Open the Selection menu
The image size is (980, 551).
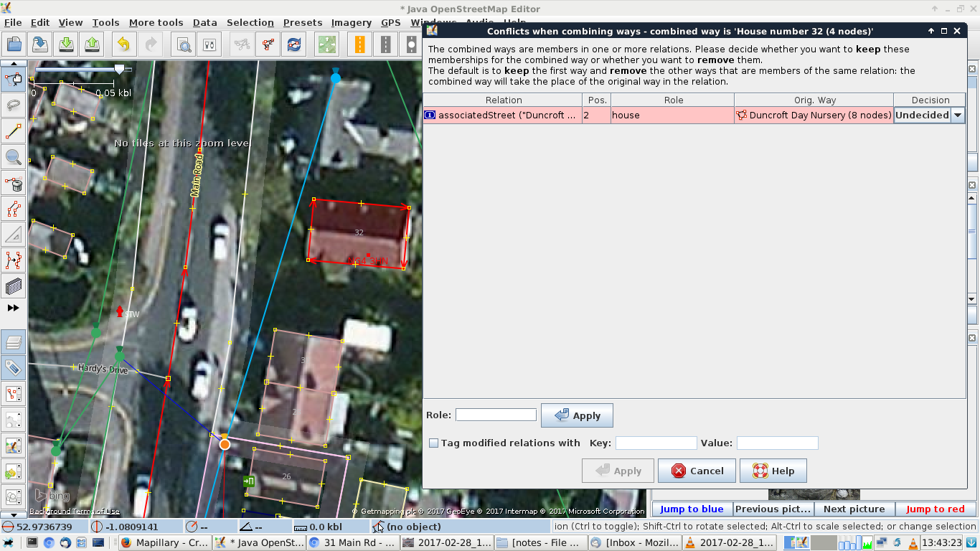point(250,23)
